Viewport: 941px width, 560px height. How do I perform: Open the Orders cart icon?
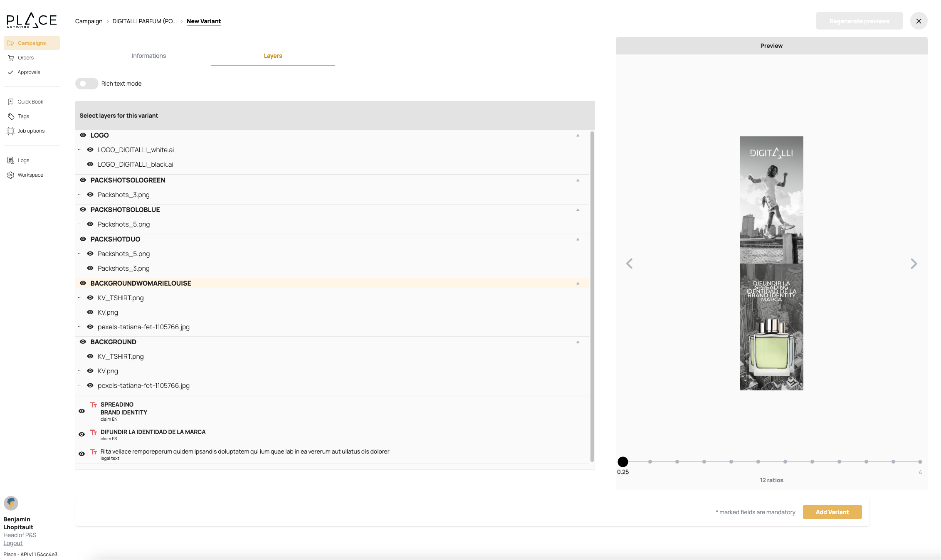11,58
